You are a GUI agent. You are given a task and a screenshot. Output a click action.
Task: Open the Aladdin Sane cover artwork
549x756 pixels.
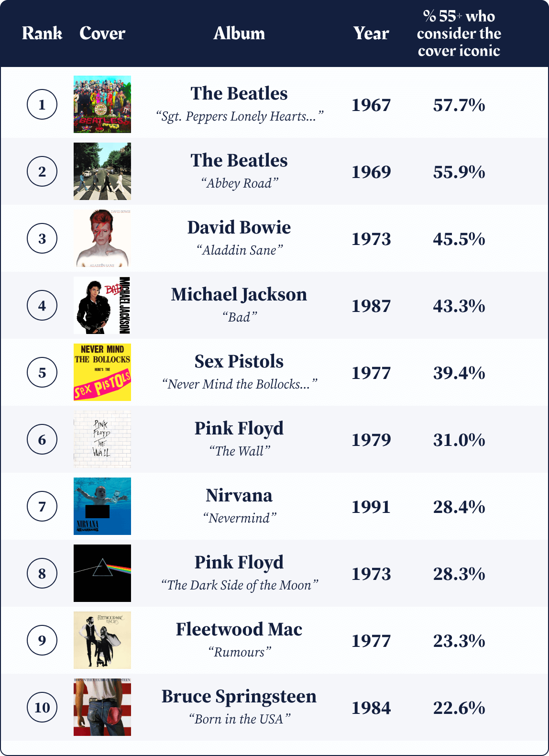point(102,238)
